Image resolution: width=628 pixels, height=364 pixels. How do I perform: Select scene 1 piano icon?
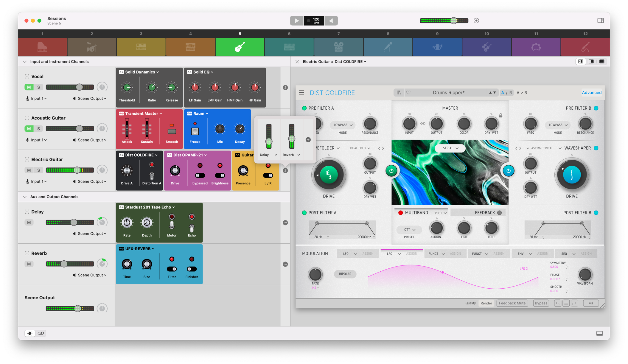tap(42, 47)
